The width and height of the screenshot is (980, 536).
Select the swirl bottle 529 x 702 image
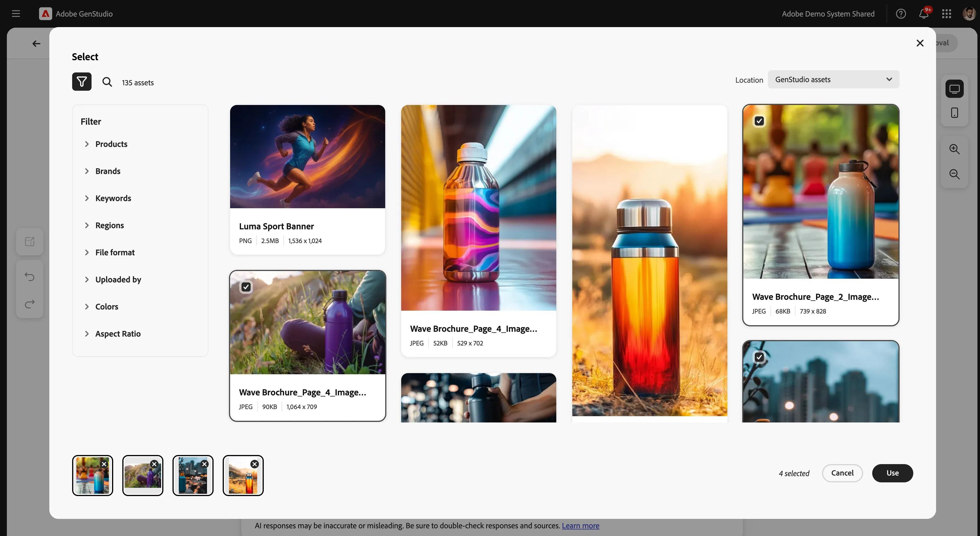[x=478, y=207]
